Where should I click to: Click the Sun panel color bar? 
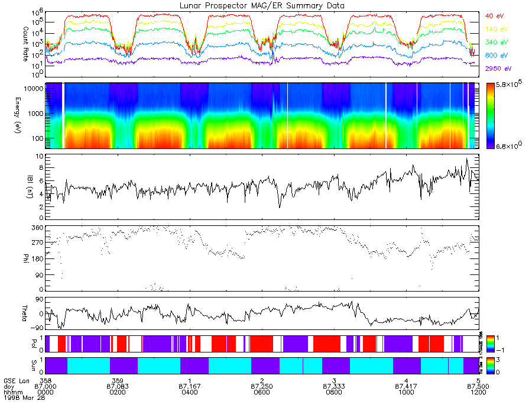click(490, 366)
